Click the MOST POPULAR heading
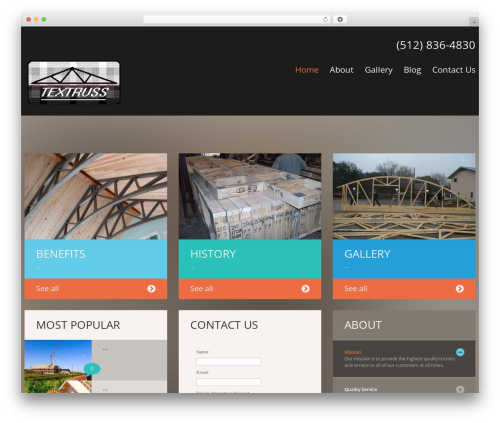The width and height of the screenshot is (500, 423). click(78, 325)
